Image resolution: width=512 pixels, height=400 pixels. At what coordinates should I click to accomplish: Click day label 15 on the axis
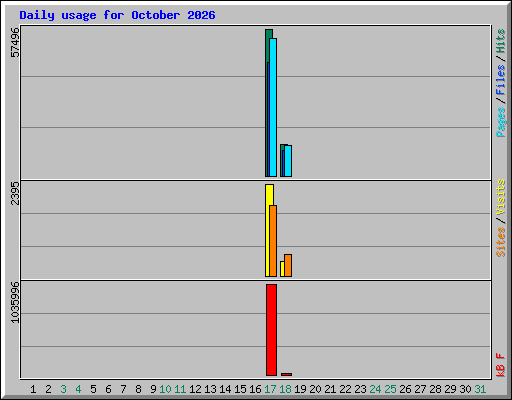click(x=240, y=389)
